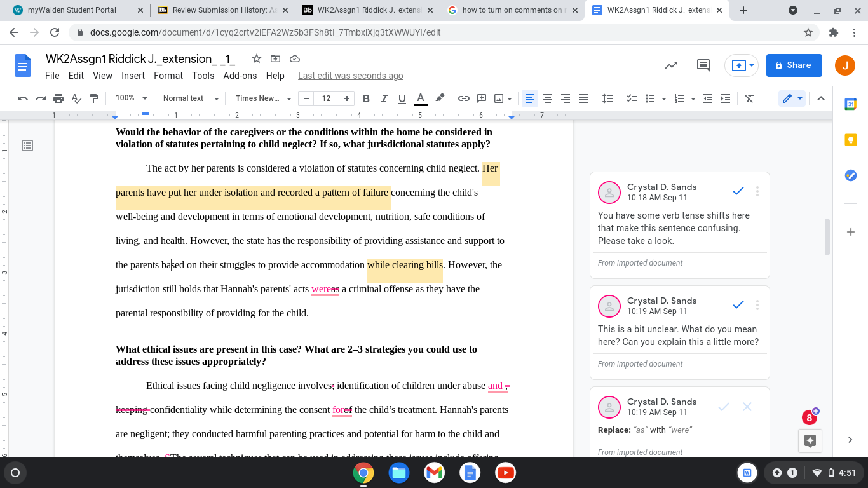
Task: Click the Explore button at bottom right
Action: [810, 441]
